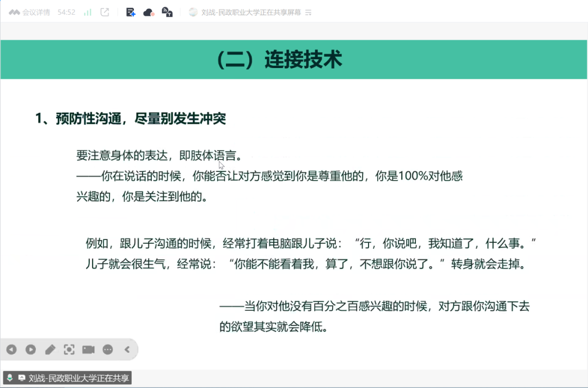Viewport: 588px width, 388px height.
Task: Select the pen annotation tool
Action: click(50, 349)
